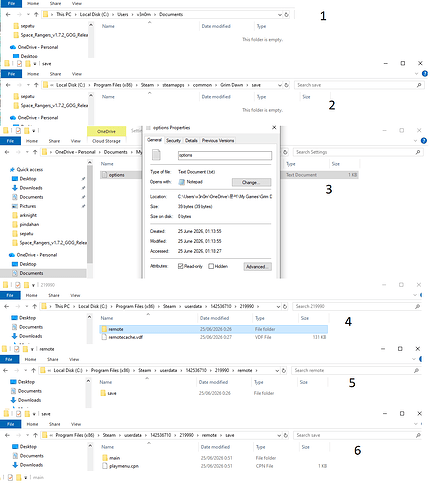Open the recent locations dropdown in the remote window

point(25,370)
